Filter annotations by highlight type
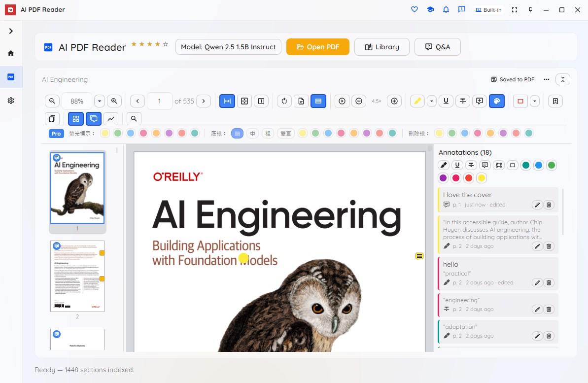 (x=444, y=165)
